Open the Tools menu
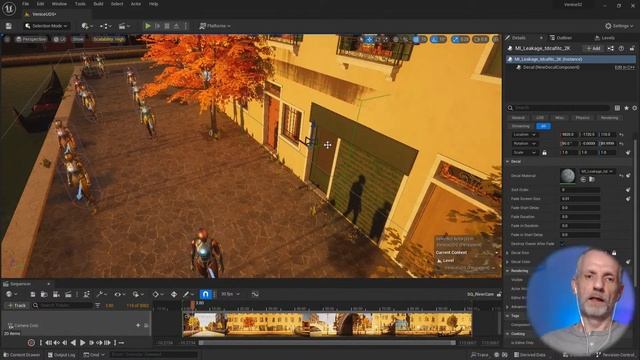The width and height of the screenshot is (640, 360). click(x=80, y=4)
